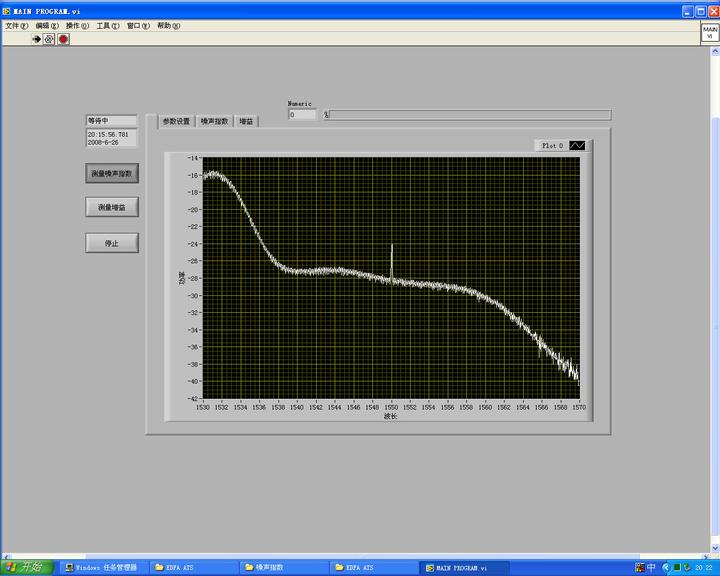Click the Plot 0 legend line icon
This screenshot has width=720, height=576.
click(x=577, y=146)
